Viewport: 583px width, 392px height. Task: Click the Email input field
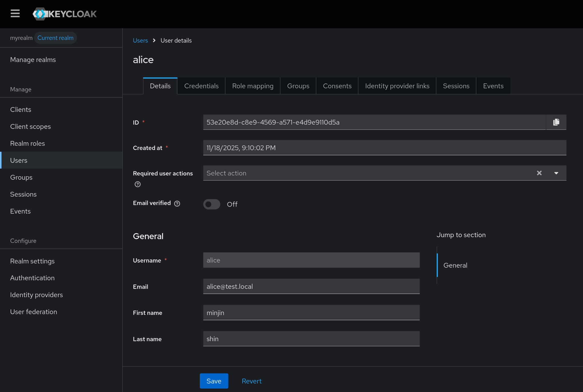(311, 287)
